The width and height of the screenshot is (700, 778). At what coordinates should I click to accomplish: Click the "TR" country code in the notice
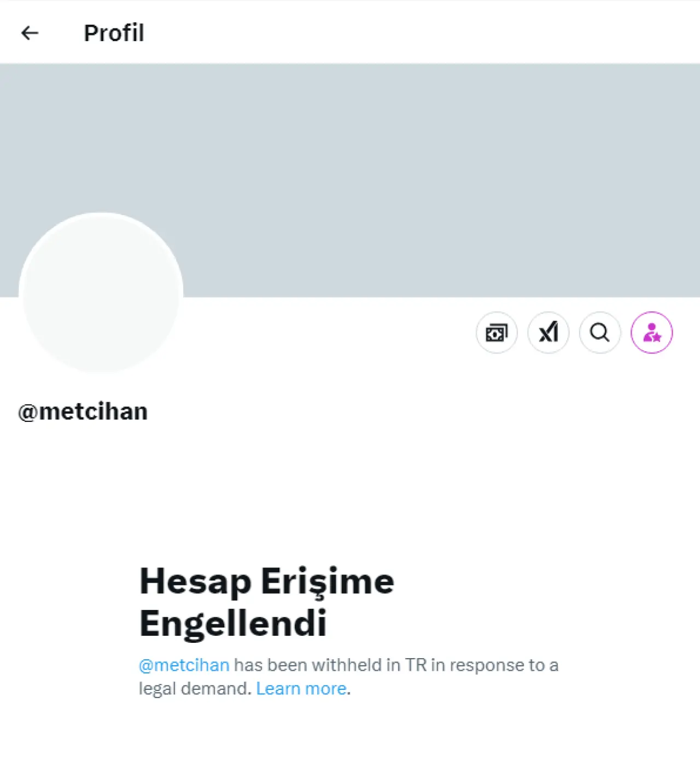416,665
